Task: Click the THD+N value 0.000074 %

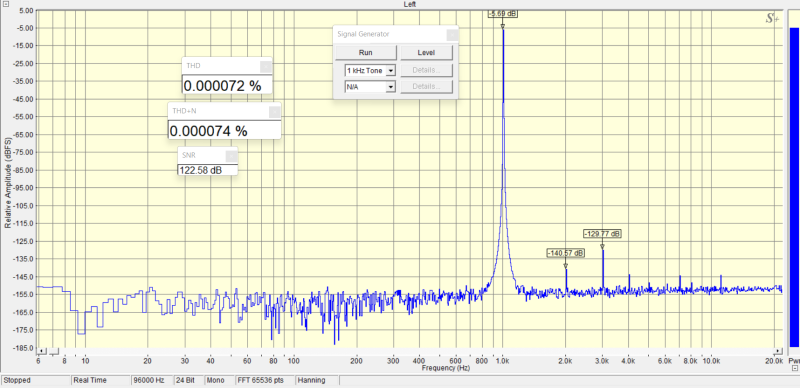Action: coord(209,131)
